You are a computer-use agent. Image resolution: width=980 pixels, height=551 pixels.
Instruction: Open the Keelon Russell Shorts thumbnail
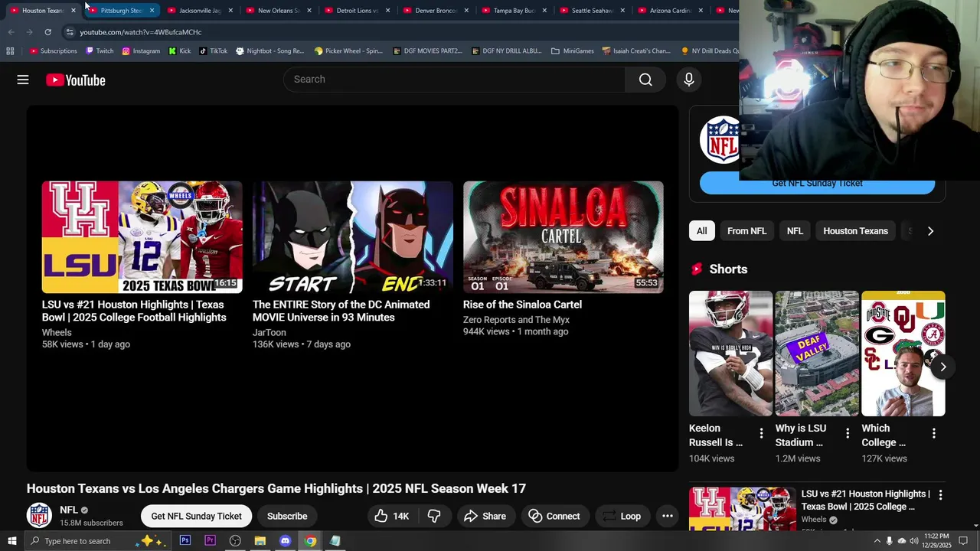[x=730, y=354]
